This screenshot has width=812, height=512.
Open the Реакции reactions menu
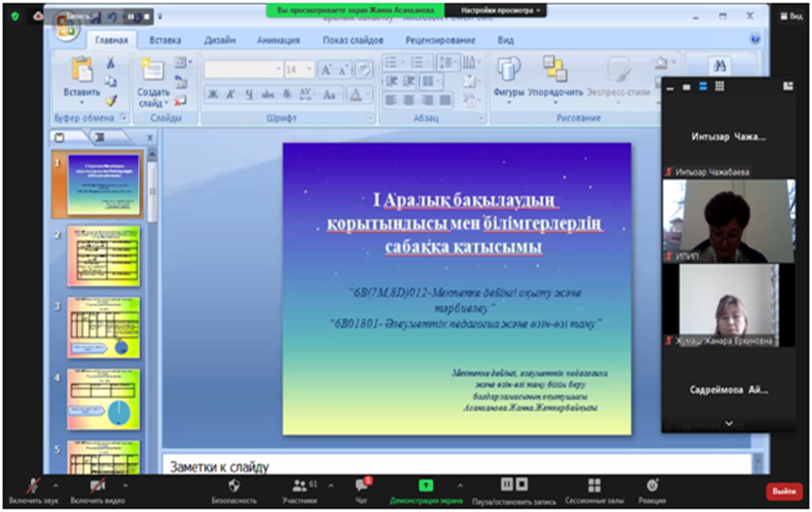coord(652,485)
